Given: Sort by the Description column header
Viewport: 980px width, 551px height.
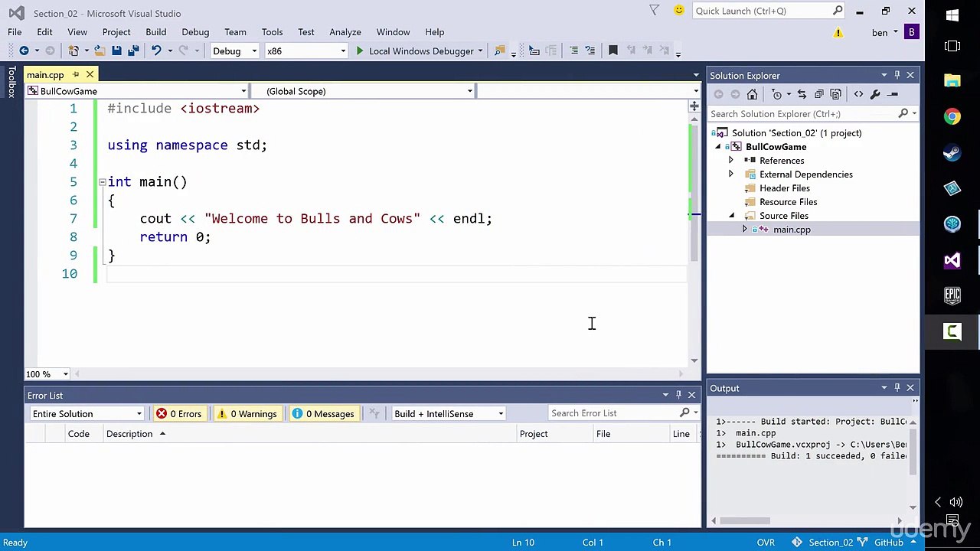Looking at the screenshot, I should (x=129, y=434).
